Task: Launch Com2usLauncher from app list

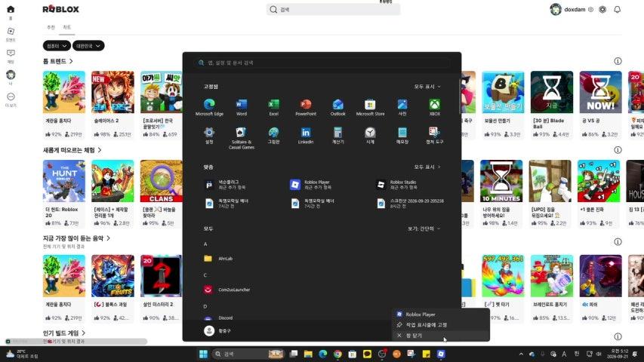Action: [226, 290]
